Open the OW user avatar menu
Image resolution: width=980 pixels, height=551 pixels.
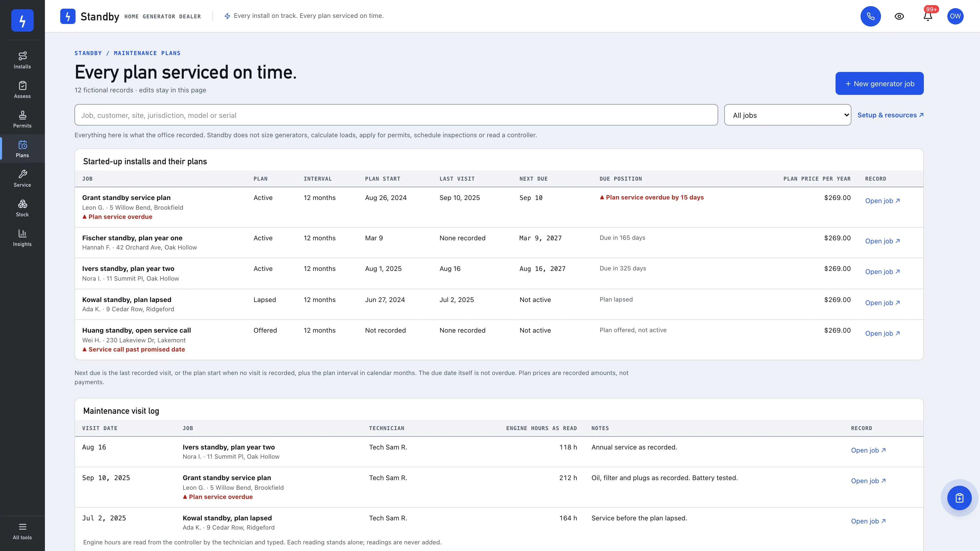click(x=955, y=16)
